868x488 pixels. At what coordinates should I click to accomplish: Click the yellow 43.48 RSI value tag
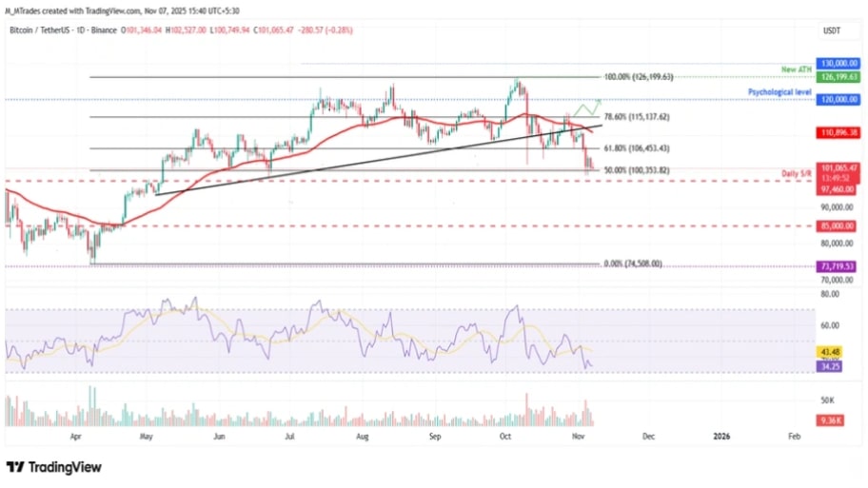point(828,352)
